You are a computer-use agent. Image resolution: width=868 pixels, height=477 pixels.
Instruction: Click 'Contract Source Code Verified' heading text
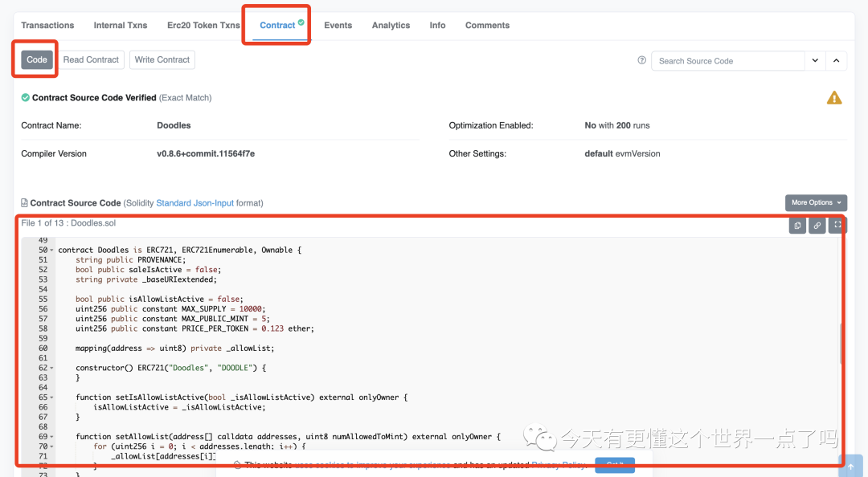coord(94,98)
